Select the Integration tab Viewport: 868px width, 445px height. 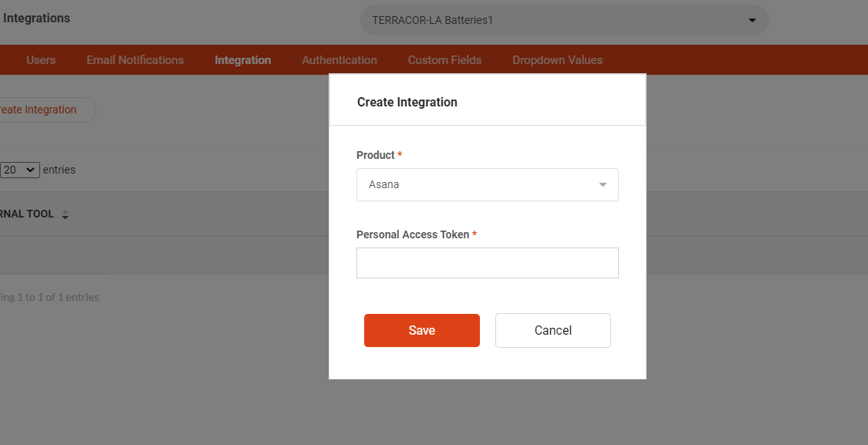[242, 60]
